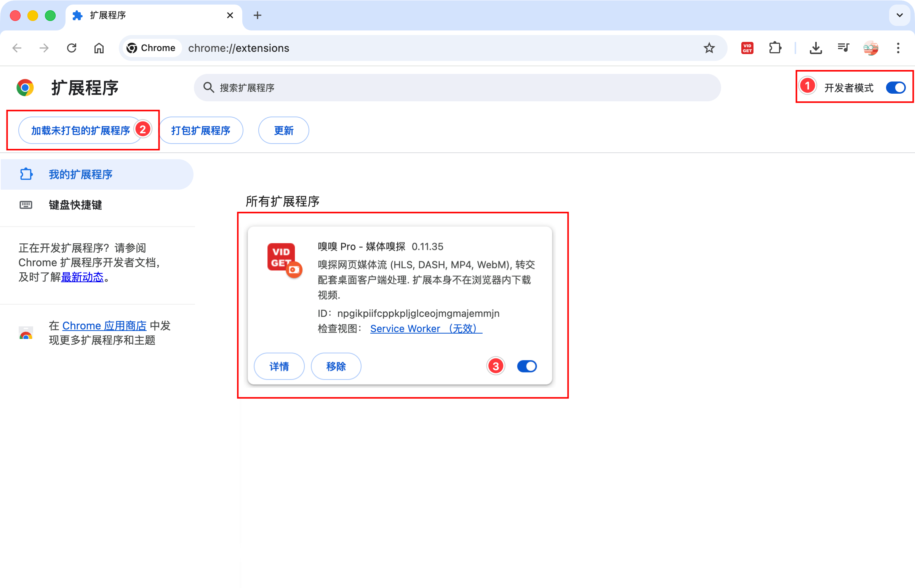Viewport: 915px width, 588px height.
Task: Open the profile avatar menu
Action: [x=871, y=48]
